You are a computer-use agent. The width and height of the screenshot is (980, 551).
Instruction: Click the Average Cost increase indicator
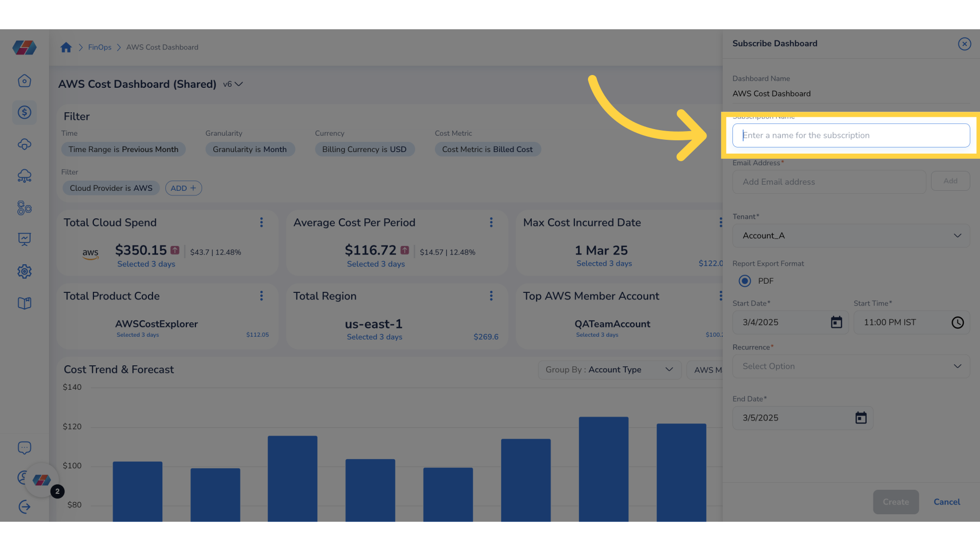(405, 250)
